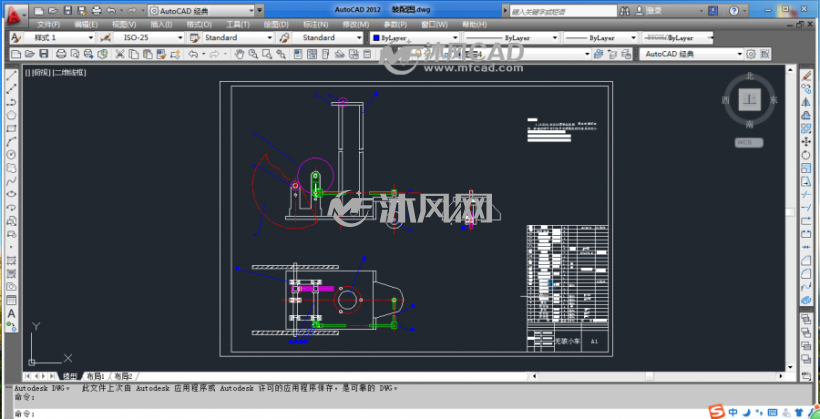Open the 修改(M) menu
Viewport: 820px width, 419px height.
[355, 25]
